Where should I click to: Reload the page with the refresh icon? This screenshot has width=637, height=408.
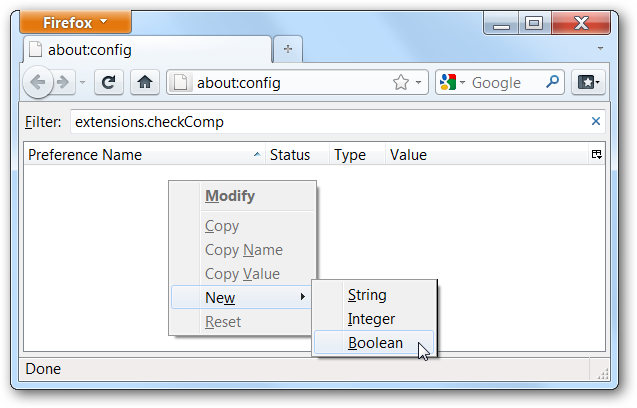pos(109,82)
